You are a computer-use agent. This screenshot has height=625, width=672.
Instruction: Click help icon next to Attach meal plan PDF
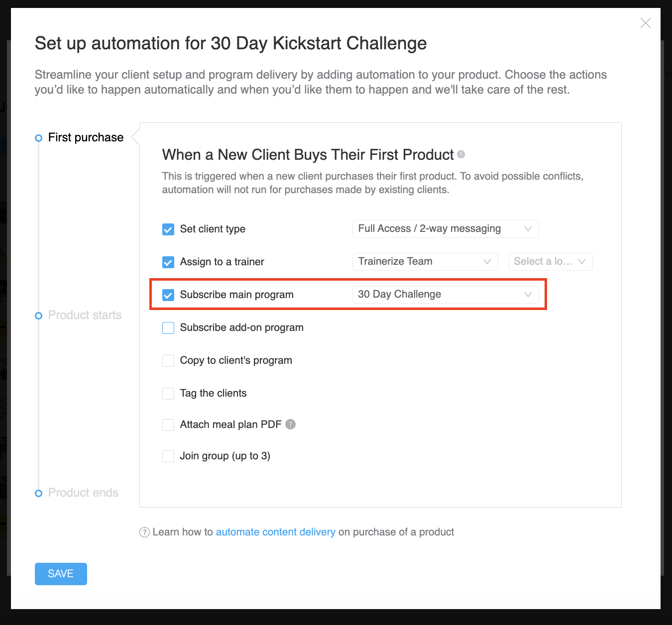(291, 424)
